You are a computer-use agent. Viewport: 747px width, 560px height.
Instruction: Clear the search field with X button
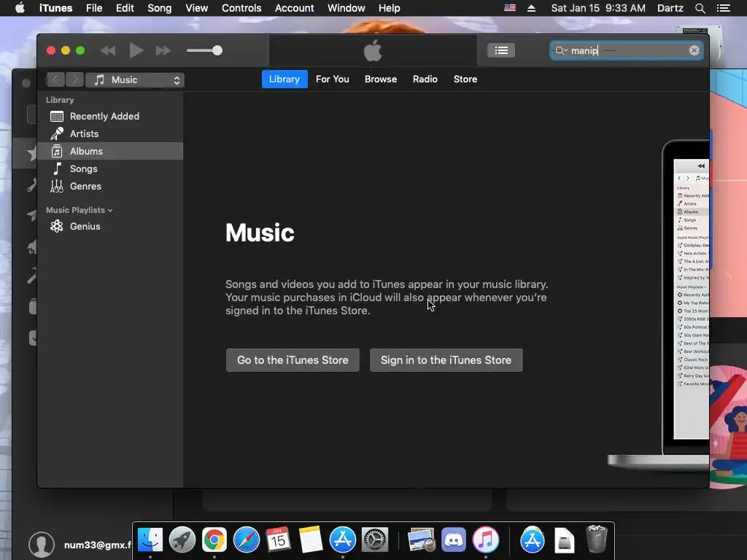pos(694,50)
